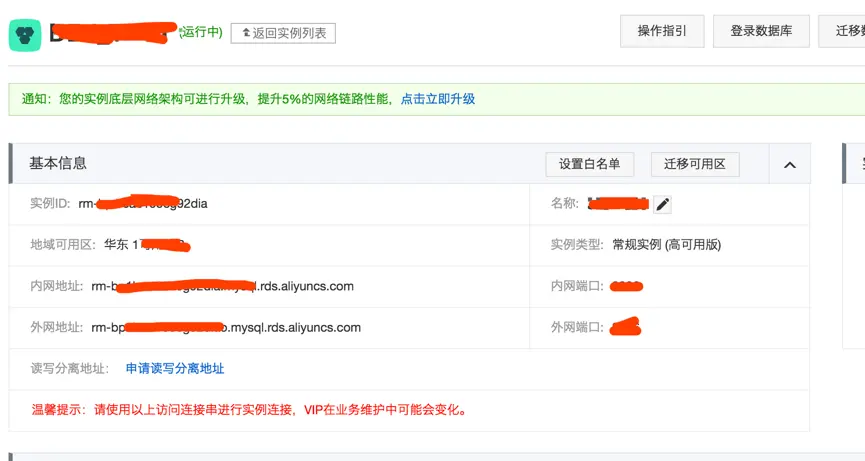Click 申请读写分离地址 link

click(175, 368)
